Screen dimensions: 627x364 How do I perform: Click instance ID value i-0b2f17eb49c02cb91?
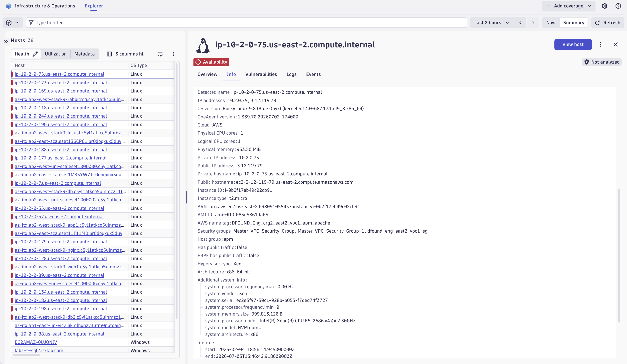(x=249, y=190)
